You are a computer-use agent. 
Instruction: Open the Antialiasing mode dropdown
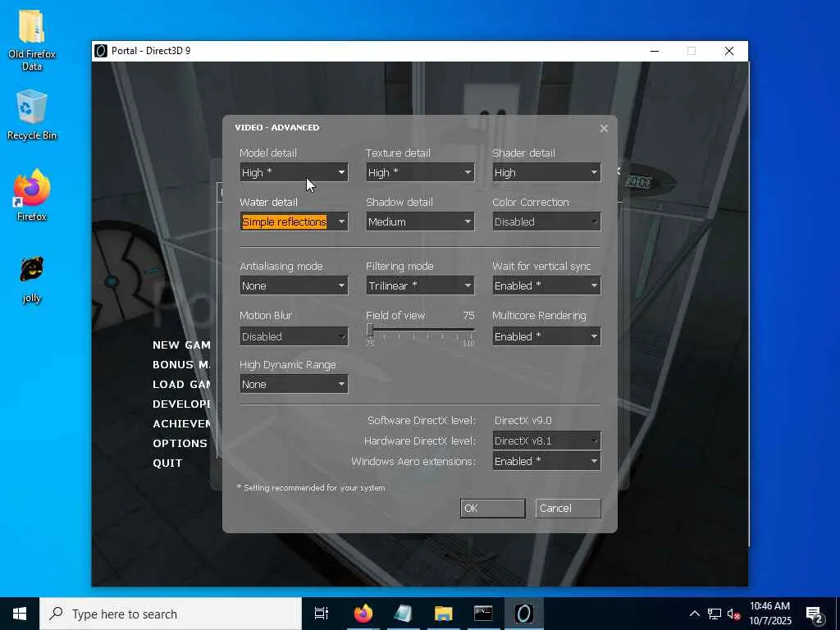294,285
